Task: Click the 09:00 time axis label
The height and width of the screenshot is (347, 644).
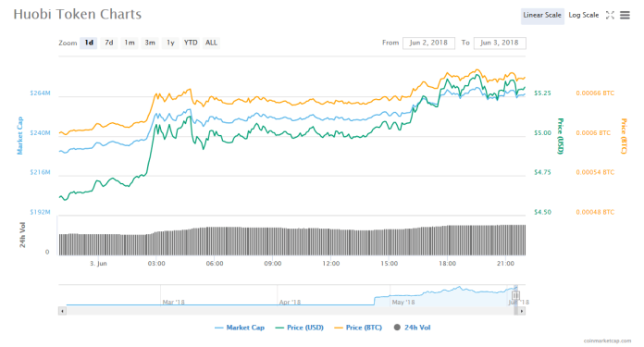Action: click(273, 263)
